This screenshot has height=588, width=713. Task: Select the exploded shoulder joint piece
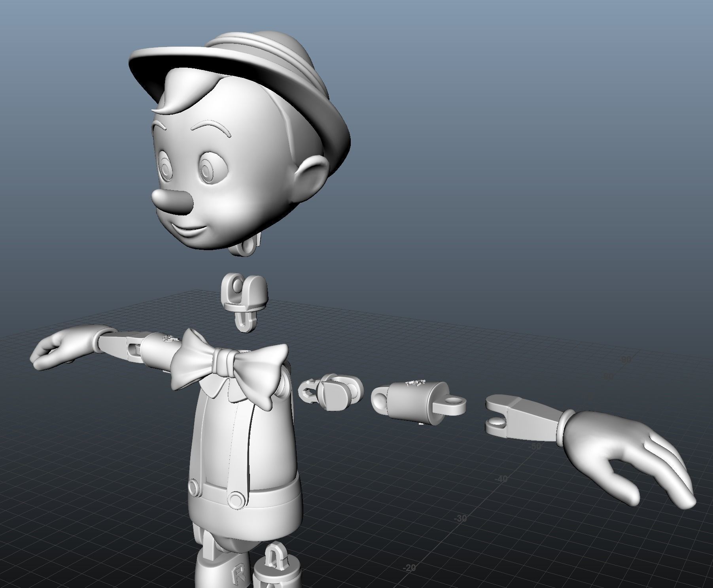point(331,393)
